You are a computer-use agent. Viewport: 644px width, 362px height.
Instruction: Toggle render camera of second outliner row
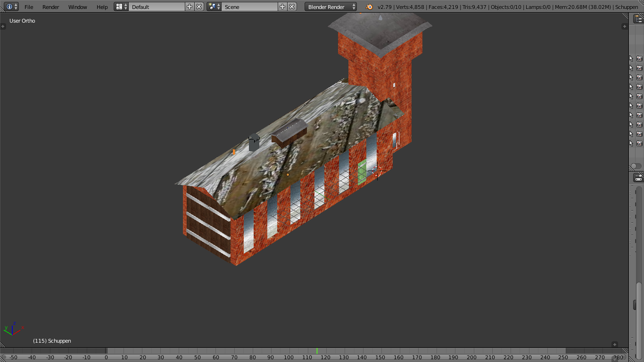pyautogui.click(x=639, y=68)
